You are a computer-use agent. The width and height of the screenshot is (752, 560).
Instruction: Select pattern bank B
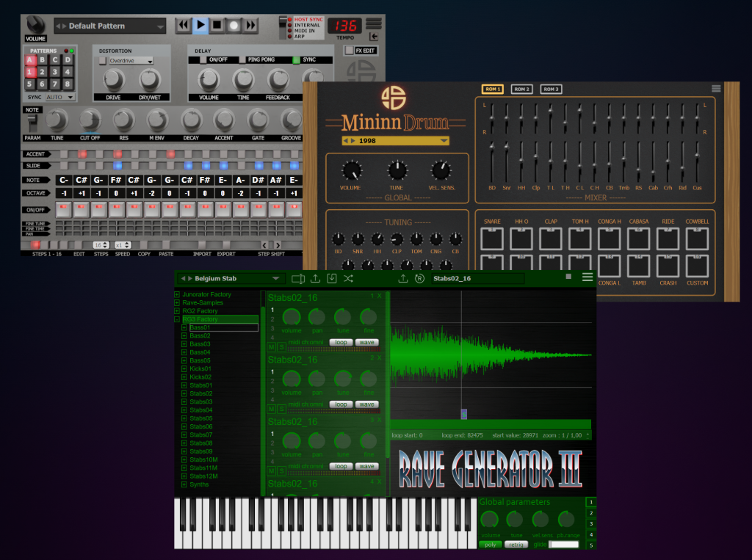[x=43, y=60]
